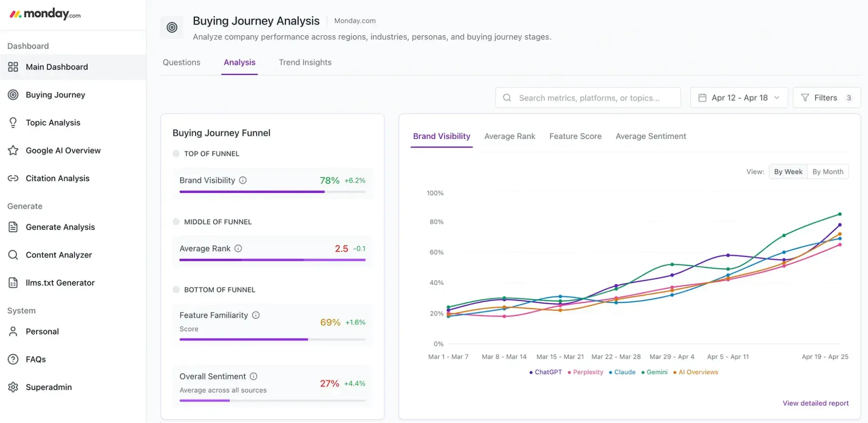Open the Average Sentiment metric tab
Image resolution: width=868 pixels, height=423 pixels.
click(x=650, y=136)
